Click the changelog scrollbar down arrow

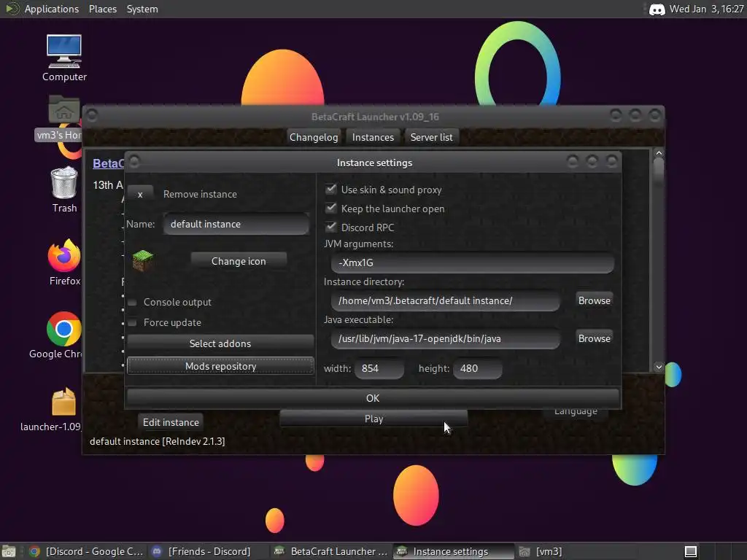659,367
